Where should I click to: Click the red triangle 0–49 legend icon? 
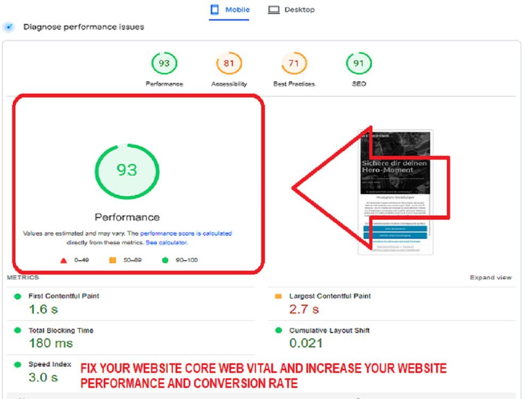tap(63, 261)
